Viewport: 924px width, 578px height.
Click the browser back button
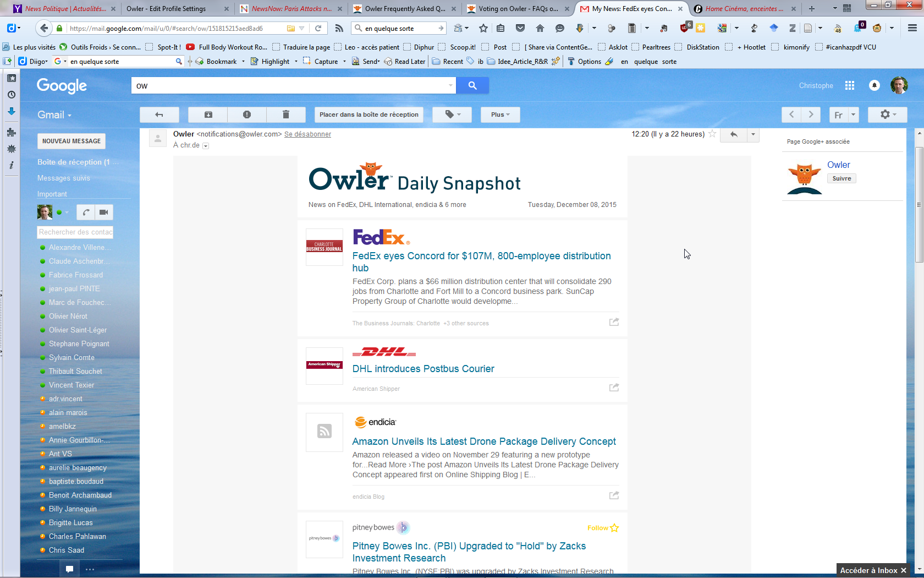click(x=45, y=28)
